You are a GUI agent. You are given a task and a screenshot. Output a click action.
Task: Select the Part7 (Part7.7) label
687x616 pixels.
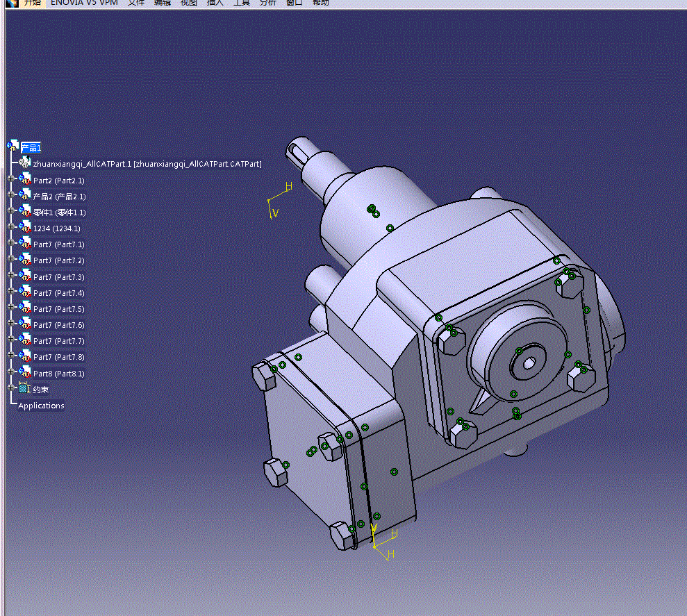point(59,341)
